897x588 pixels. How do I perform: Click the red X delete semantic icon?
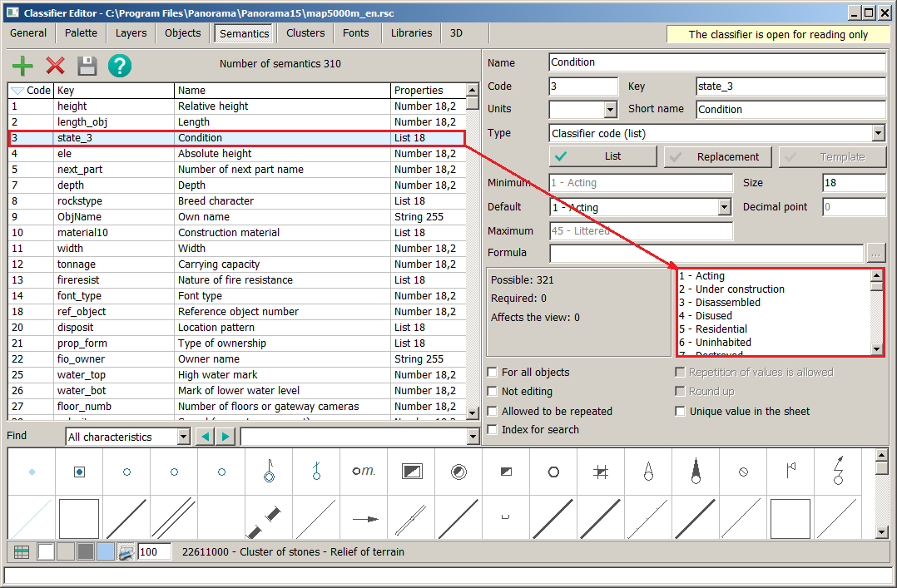(x=55, y=66)
